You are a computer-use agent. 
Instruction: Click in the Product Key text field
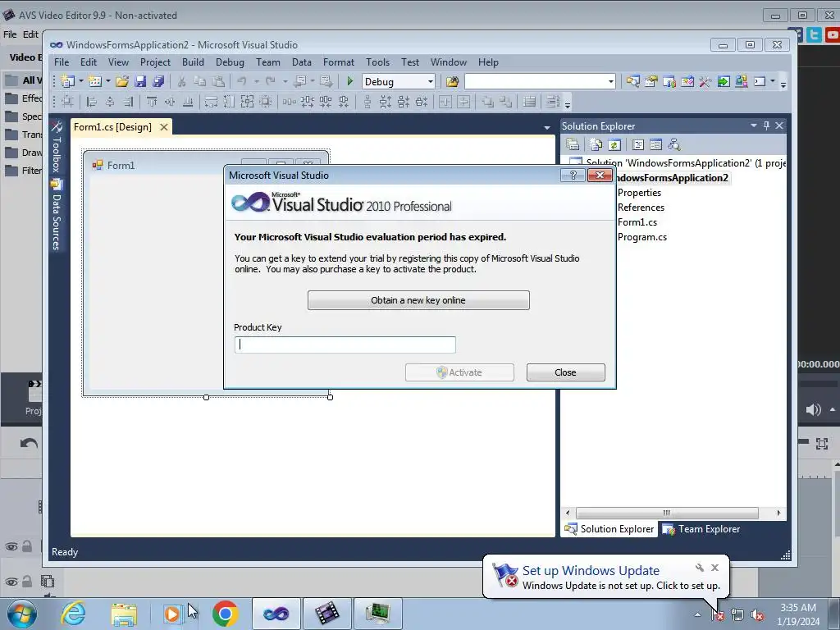pyautogui.click(x=345, y=345)
